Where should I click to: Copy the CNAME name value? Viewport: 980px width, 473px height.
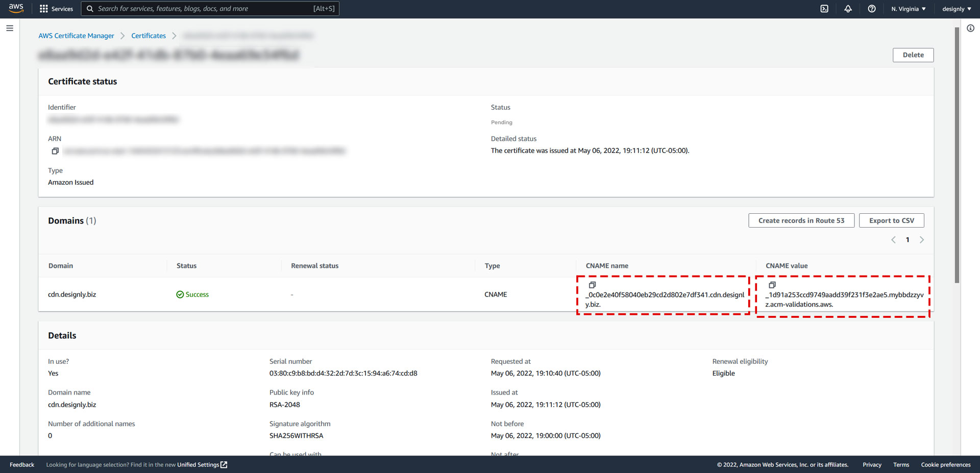592,285
